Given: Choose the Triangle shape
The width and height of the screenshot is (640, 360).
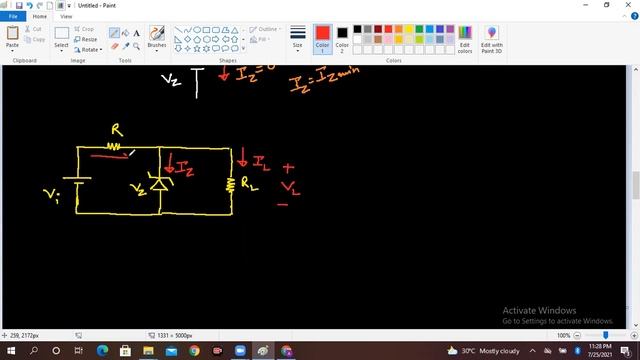Looking at the screenshot, I should tap(235, 30).
